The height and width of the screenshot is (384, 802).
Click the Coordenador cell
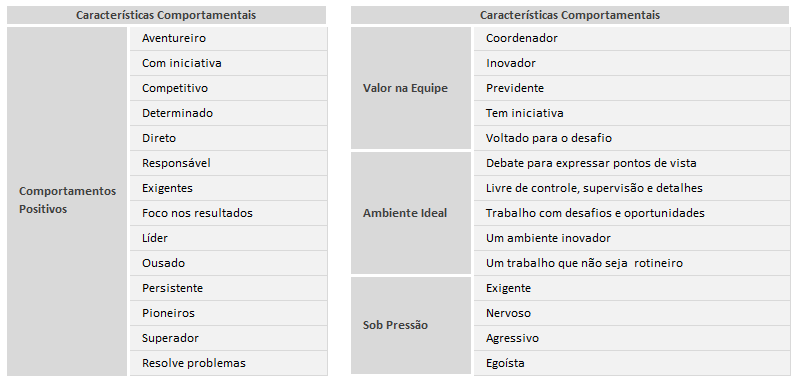tap(632, 38)
